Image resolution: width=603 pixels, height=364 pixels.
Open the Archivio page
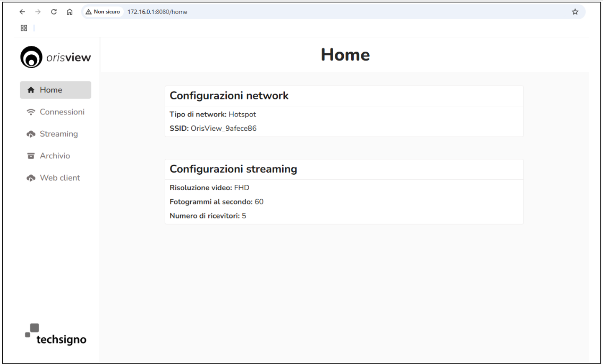point(55,155)
